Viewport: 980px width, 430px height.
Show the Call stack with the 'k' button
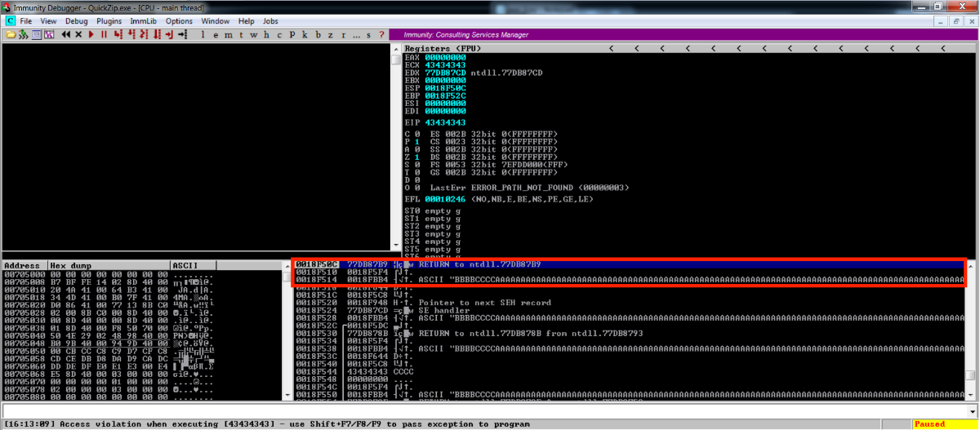tap(305, 34)
